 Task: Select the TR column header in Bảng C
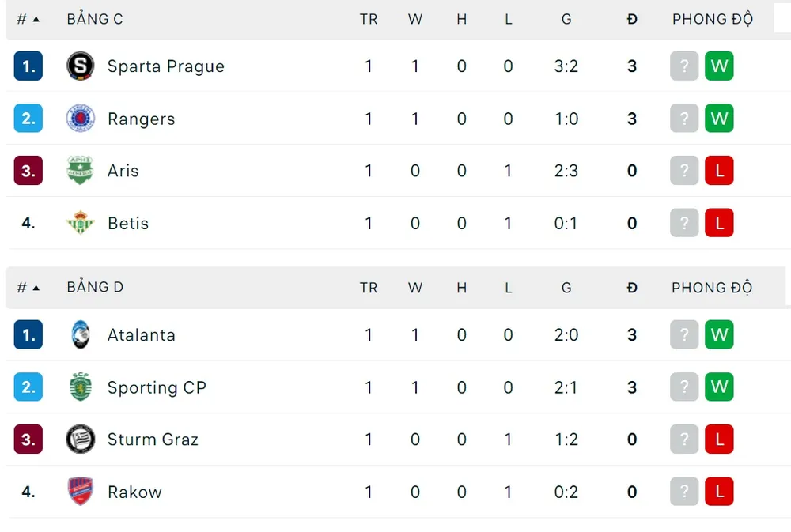pyautogui.click(x=369, y=19)
